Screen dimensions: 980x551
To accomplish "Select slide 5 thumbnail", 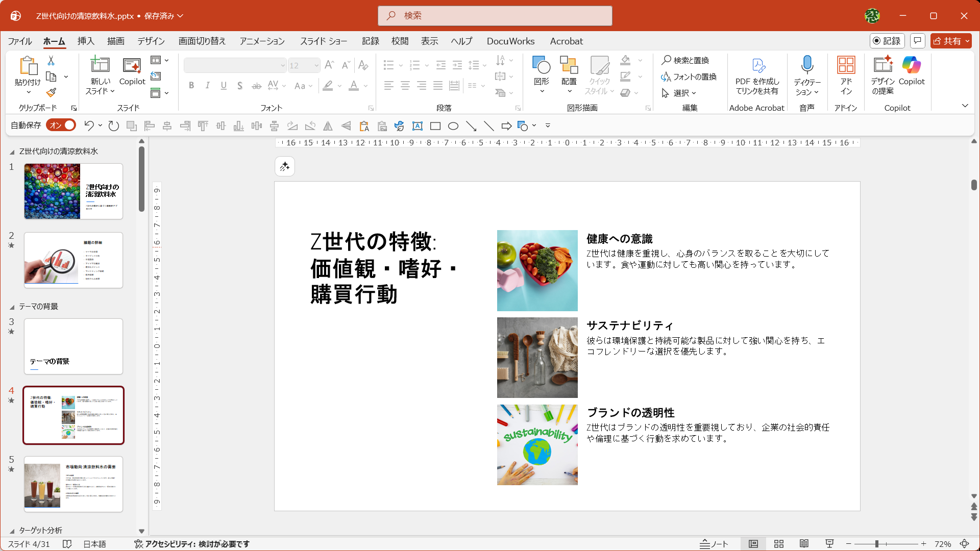I will point(73,484).
